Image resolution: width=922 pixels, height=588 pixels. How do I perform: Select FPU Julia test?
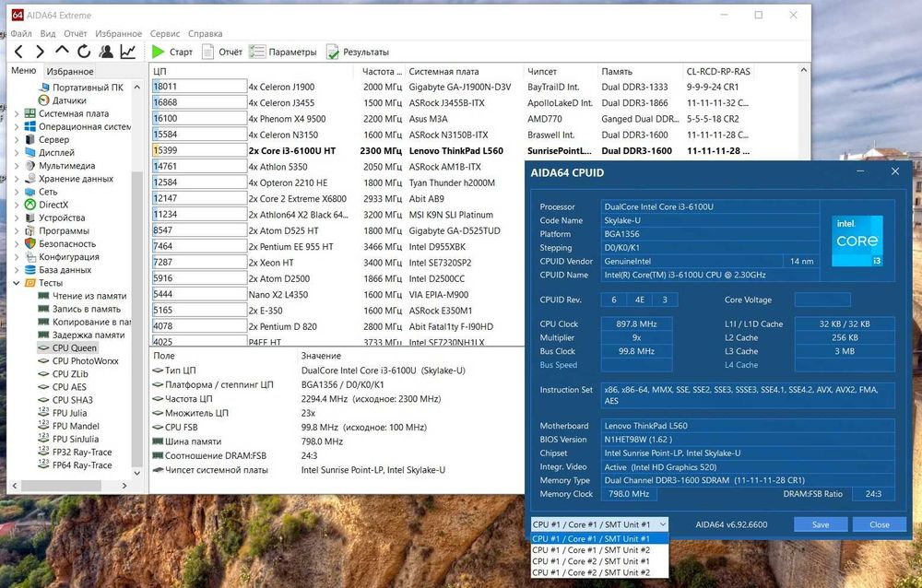pos(69,413)
